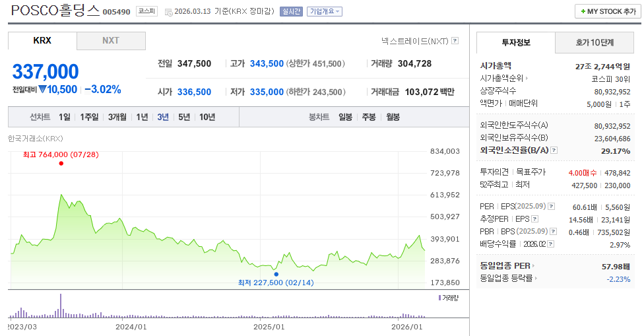Open the 호가10단계 tab
This screenshot has width=644, height=336.
pyautogui.click(x=595, y=42)
